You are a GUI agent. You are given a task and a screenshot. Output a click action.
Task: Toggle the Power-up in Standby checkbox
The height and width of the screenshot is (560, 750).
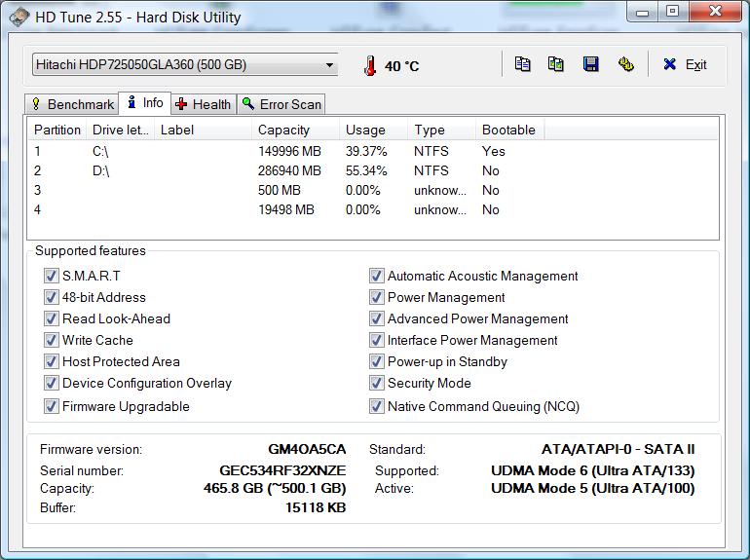tap(376, 361)
